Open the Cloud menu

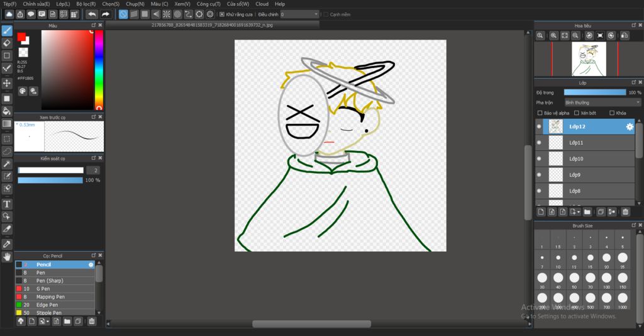tap(262, 4)
